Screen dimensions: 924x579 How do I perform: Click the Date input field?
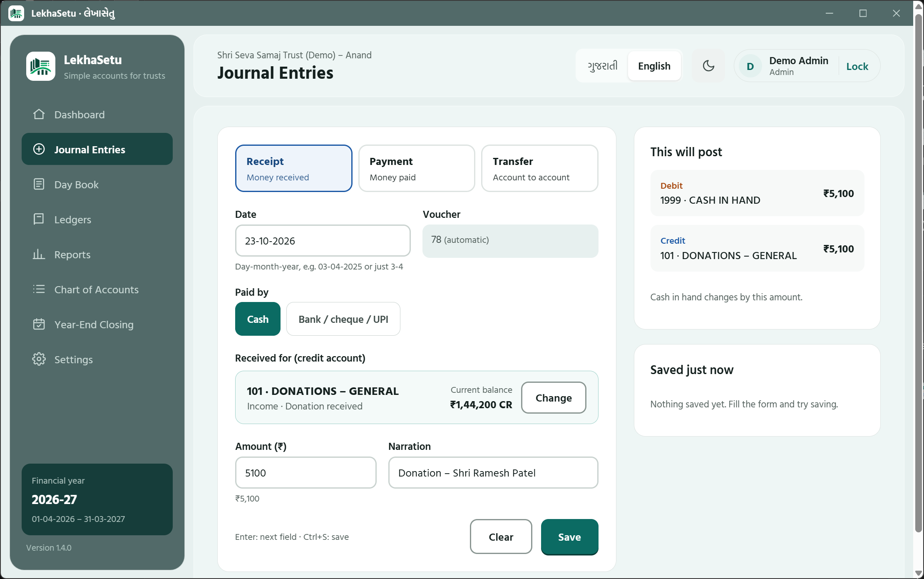point(323,241)
